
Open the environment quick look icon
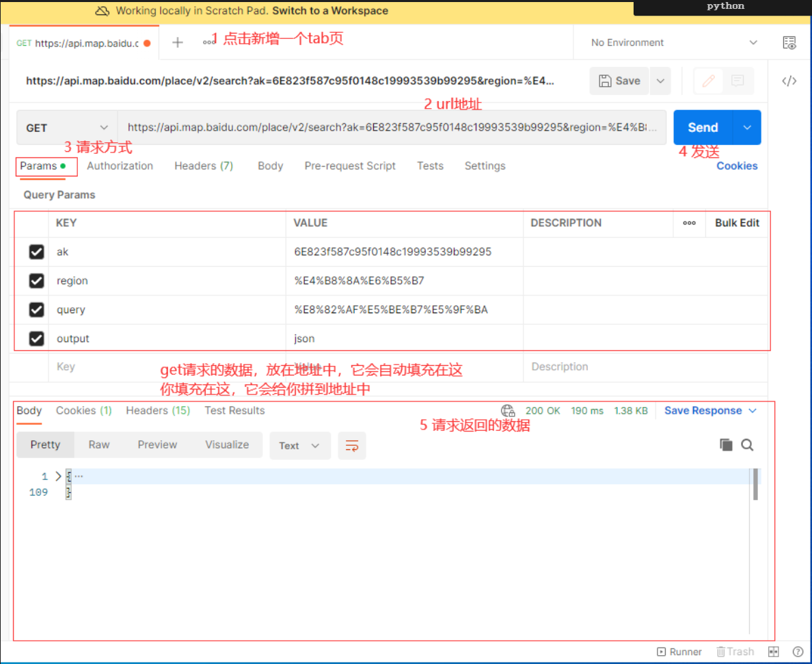tap(789, 42)
